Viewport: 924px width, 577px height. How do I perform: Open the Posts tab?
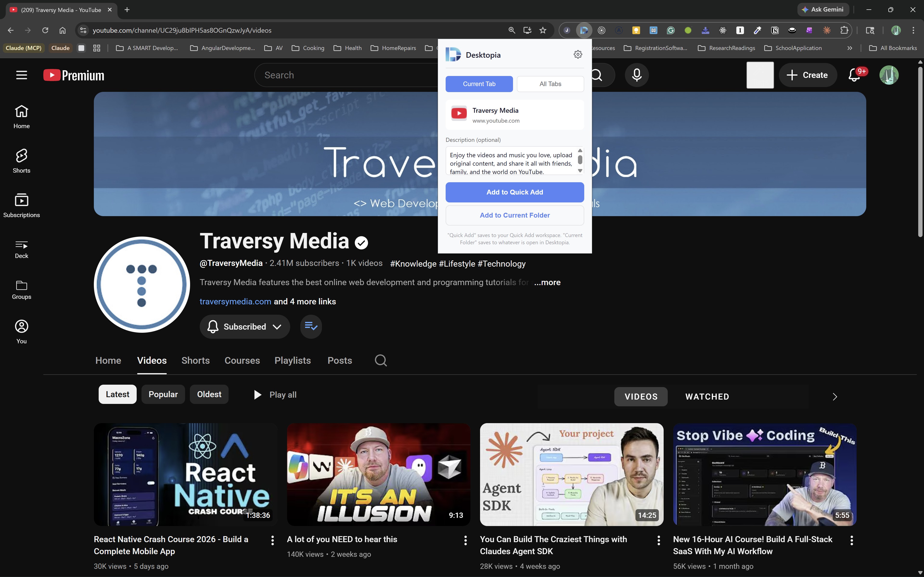(340, 360)
